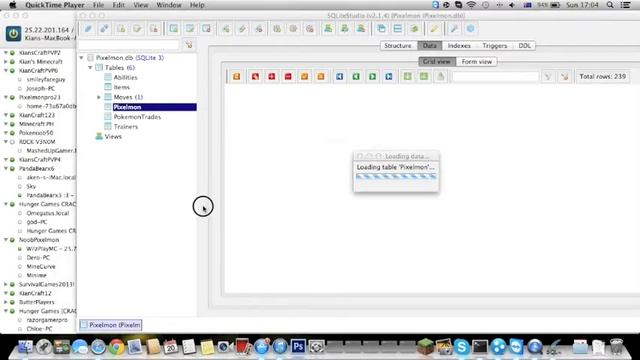Click the wrench settings icon in main toolbar
640x360 pixels.
pos(454,29)
